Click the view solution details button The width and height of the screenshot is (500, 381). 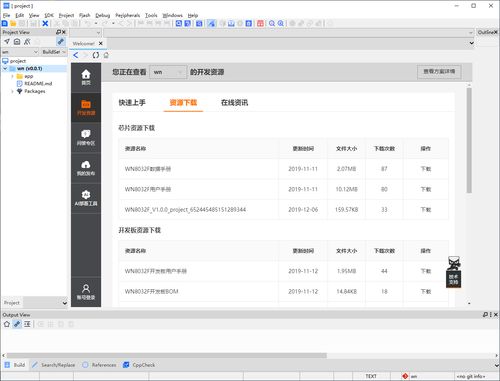[439, 72]
